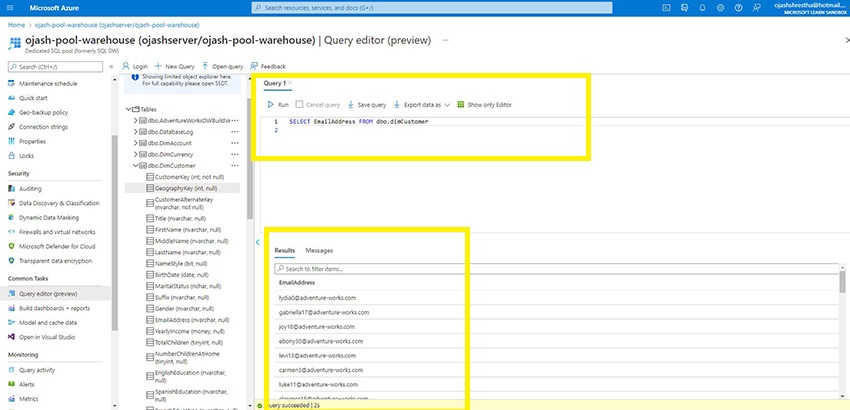Open portal Settings gear
The image size is (850, 410).
tap(720, 8)
